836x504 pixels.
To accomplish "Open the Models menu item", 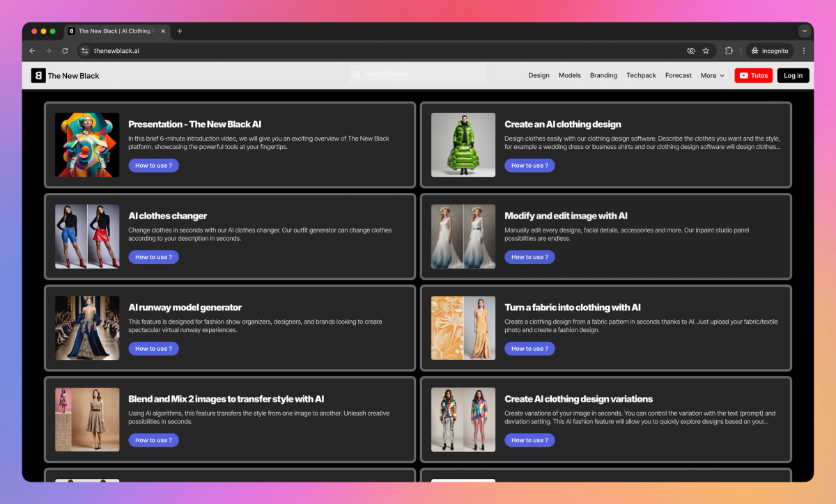I will (x=570, y=75).
